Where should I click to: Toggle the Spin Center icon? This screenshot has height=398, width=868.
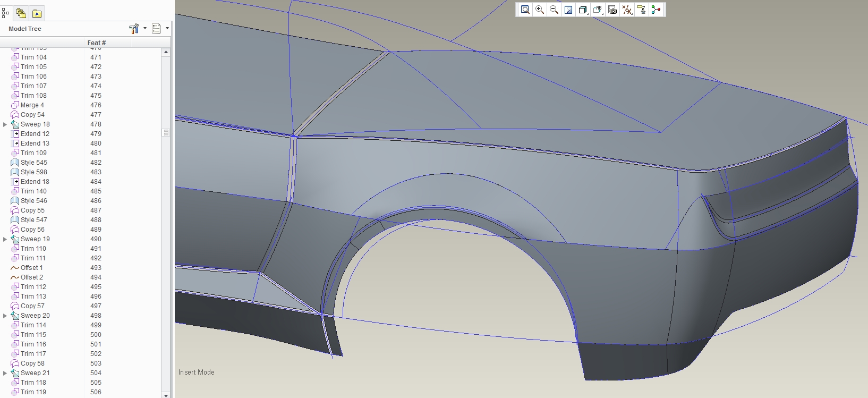click(x=656, y=10)
